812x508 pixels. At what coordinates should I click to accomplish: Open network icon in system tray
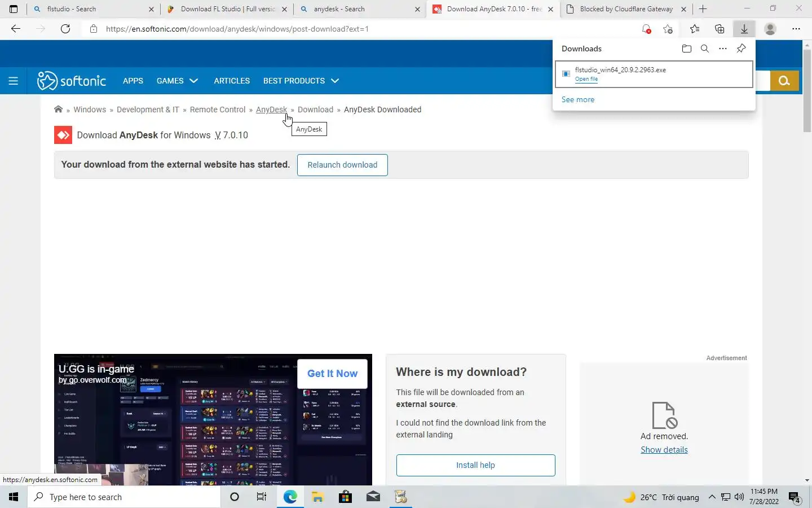[x=726, y=497]
